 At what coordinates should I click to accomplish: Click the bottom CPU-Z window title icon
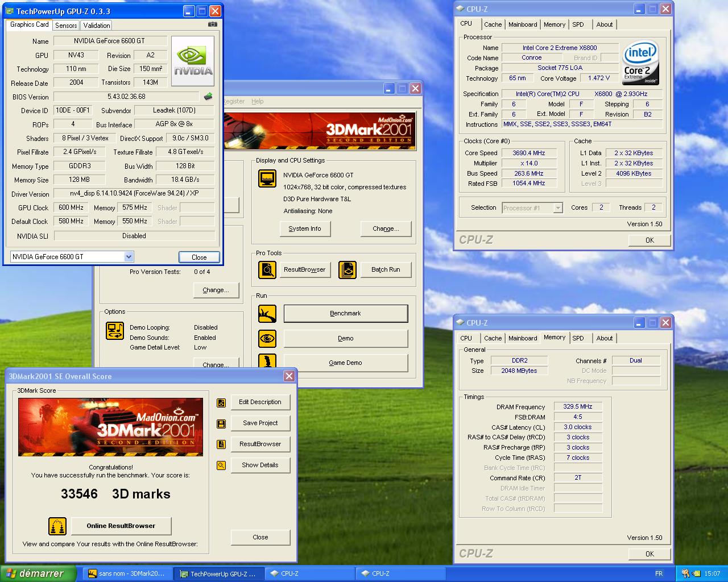[460, 323]
